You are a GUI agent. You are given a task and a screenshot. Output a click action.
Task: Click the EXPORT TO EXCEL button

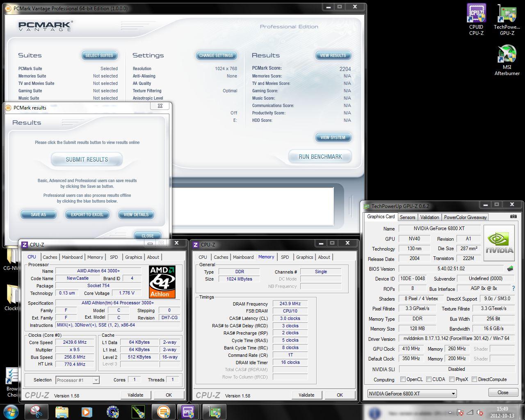[x=87, y=215]
